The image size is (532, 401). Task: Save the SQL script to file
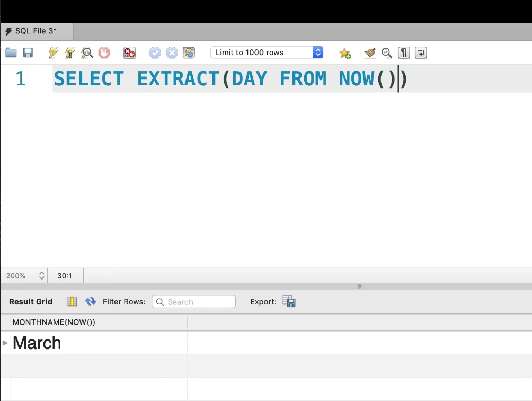coord(28,53)
